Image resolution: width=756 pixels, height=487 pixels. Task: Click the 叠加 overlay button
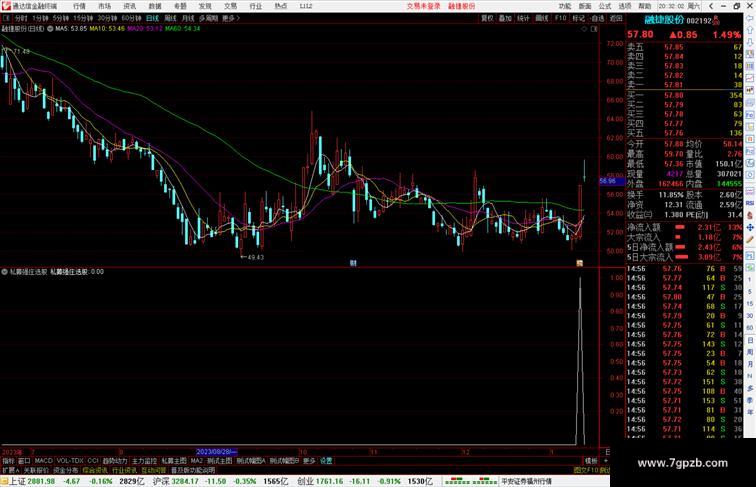pos(505,18)
